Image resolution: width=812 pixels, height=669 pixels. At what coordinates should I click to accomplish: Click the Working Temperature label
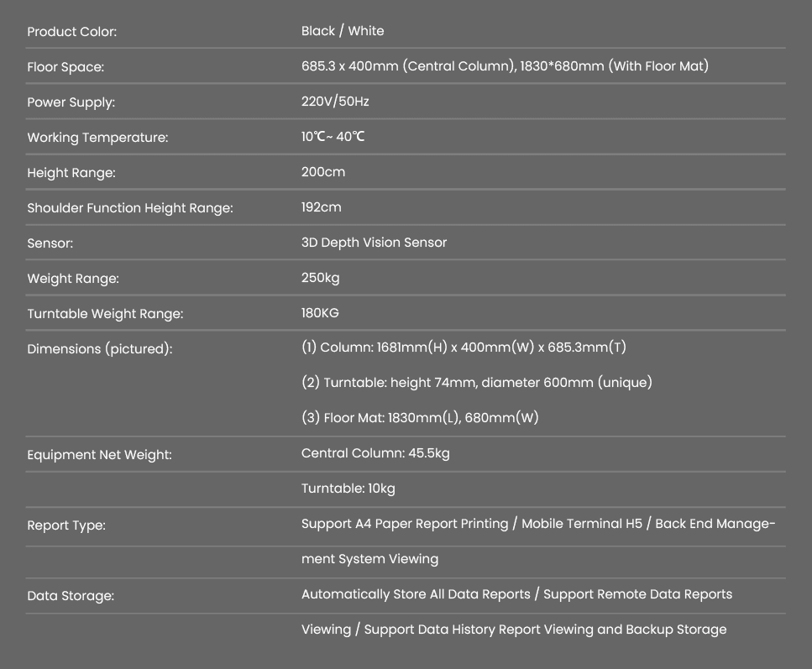97,138
